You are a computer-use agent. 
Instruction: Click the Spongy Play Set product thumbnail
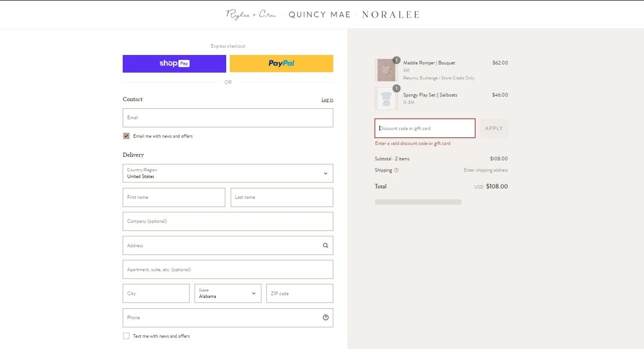pyautogui.click(x=386, y=98)
